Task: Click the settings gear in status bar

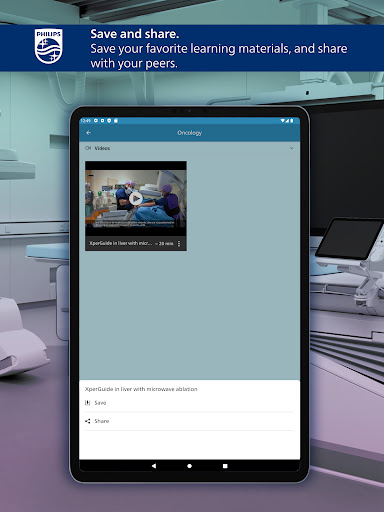Action: [x=96, y=120]
